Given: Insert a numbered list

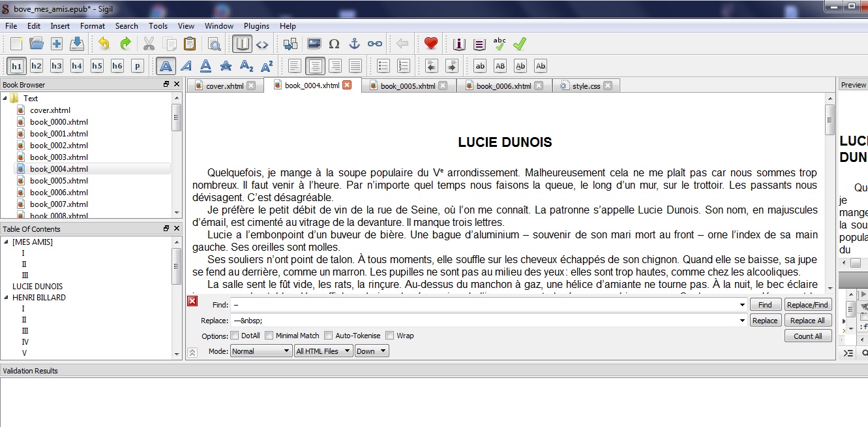Looking at the screenshot, I should [x=404, y=66].
